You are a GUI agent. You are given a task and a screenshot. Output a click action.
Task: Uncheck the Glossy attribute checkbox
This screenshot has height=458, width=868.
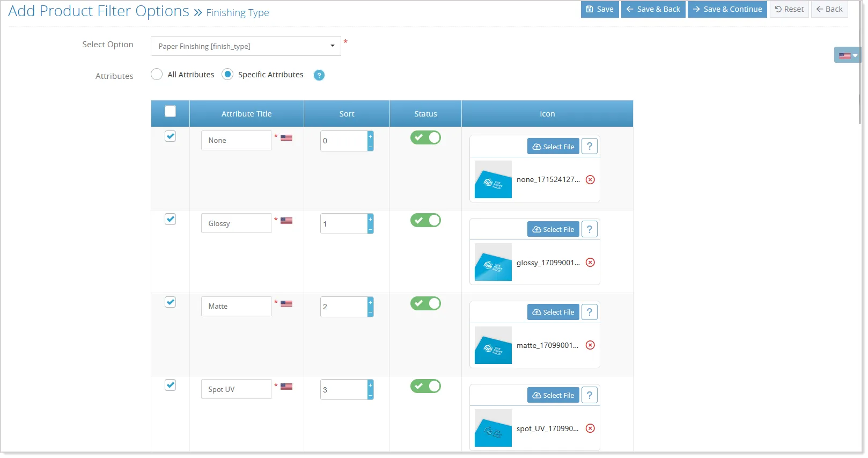tap(170, 219)
